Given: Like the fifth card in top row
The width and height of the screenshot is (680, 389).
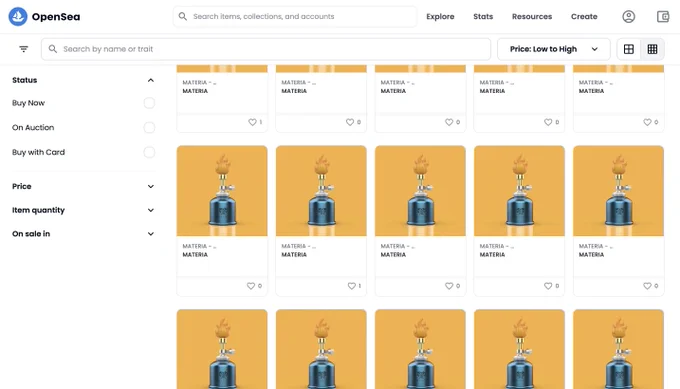Looking at the screenshot, I should [x=647, y=122].
